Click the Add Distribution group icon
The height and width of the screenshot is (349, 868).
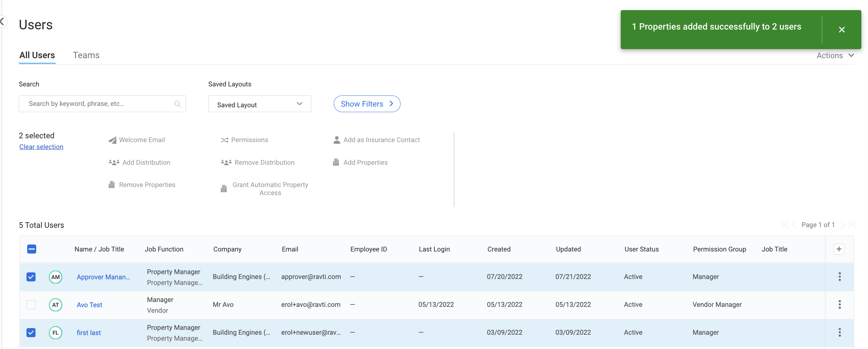114,162
